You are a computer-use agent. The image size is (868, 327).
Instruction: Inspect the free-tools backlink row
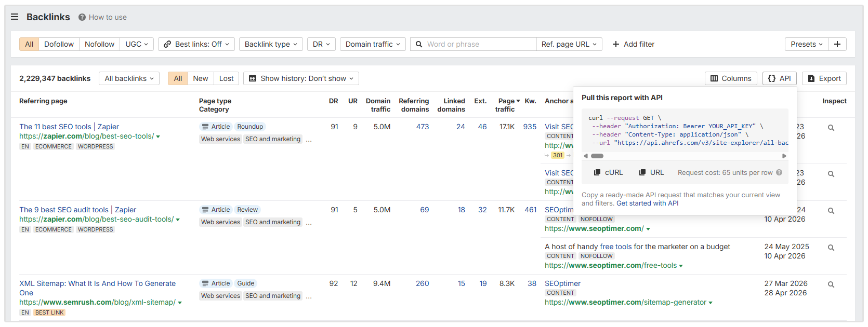coord(831,248)
